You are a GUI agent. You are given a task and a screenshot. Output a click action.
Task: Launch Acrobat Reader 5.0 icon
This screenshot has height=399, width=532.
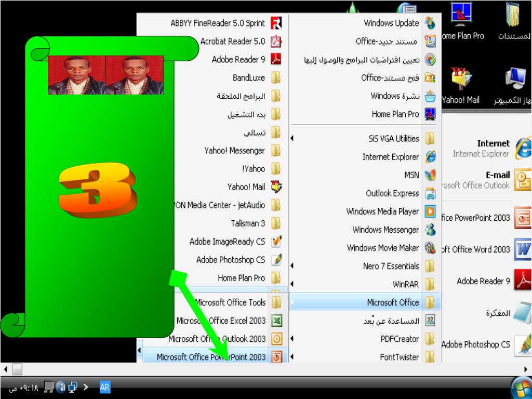276,42
